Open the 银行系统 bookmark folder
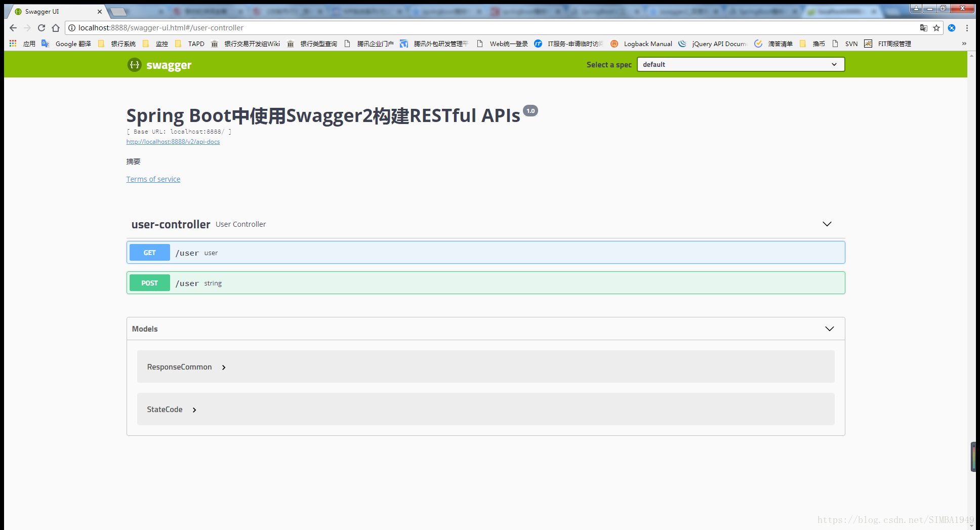This screenshot has height=530, width=980. (x=117, y=44)
